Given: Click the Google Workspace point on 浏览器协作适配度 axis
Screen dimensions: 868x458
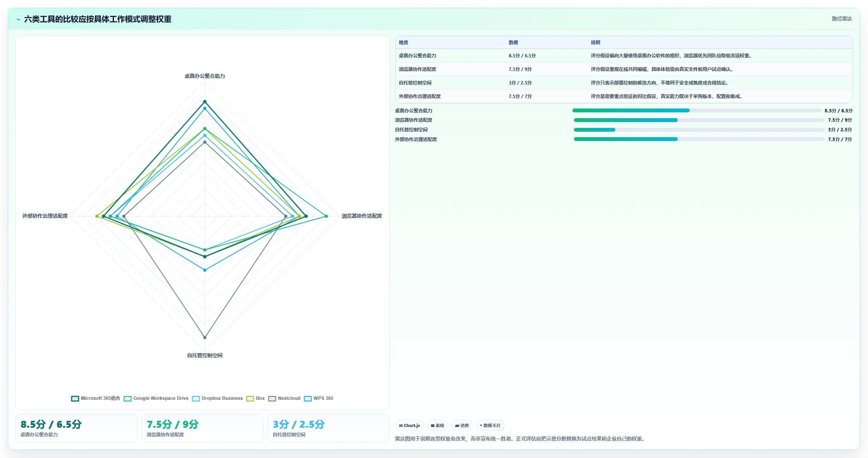Looking at the screenshot, I should click(x=326, y=216).
